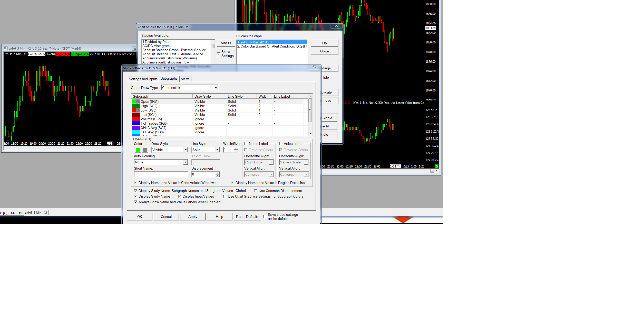Open the Line Style dropdown
This screenshot has height=325, width=644.
pyautogui.click(x=217, y=150)
